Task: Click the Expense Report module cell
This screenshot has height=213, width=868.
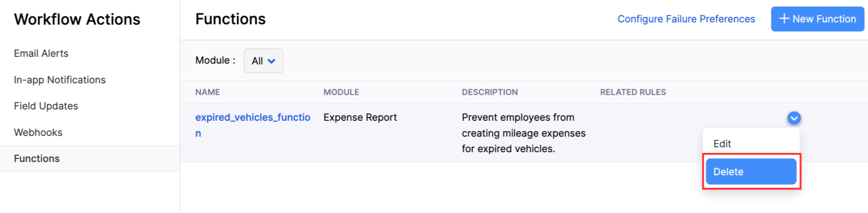Action: click(x=360, y=117)
